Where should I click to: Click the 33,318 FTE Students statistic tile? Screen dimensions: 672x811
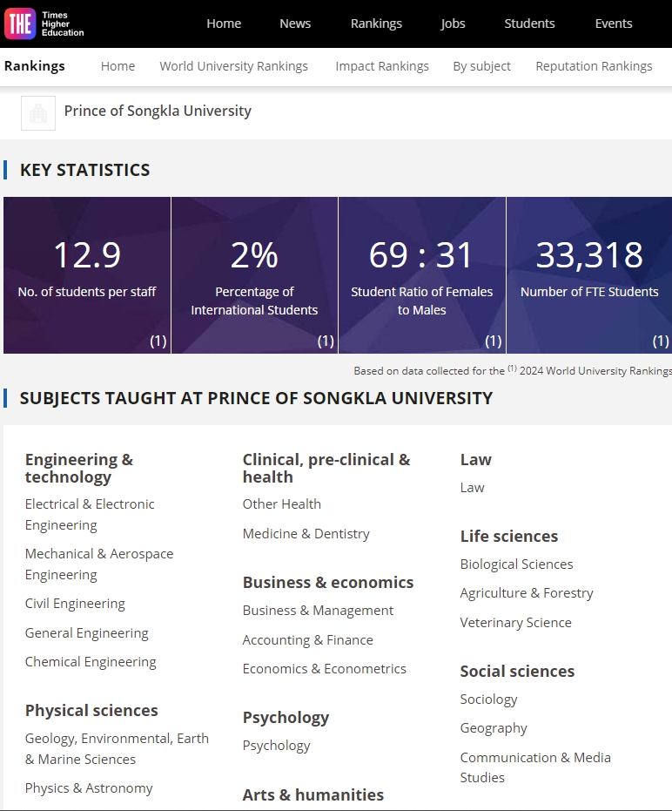(x=589, y=275)
